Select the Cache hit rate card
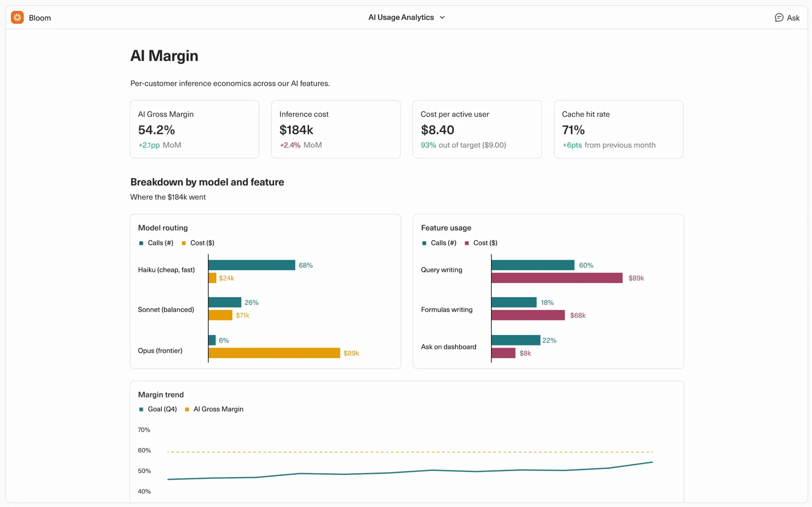Screen dimensions: 812x507 (x=618, y=129)
